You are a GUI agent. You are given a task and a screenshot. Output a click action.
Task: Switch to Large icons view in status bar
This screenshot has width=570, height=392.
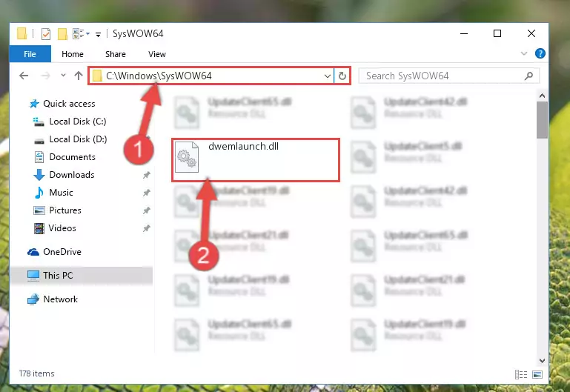pos(537,374)
